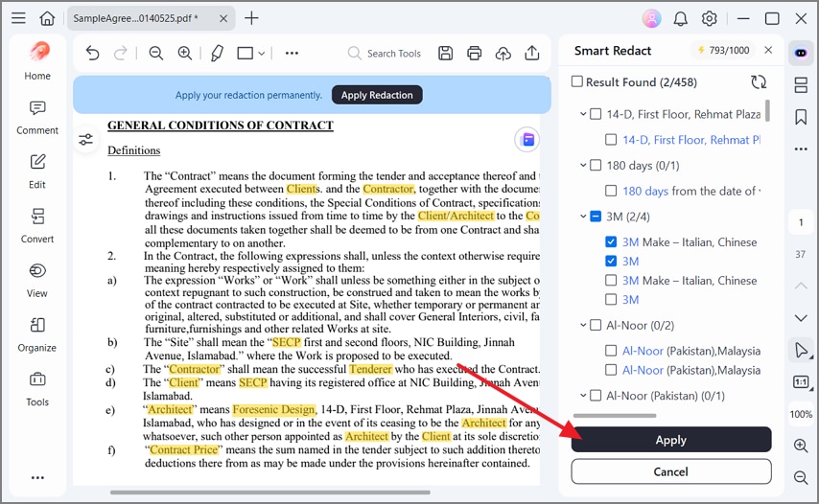Screen dimensions: 819x504
Task: Check the 180 days (0/1) group checkbox
Action: coord(596,166)
